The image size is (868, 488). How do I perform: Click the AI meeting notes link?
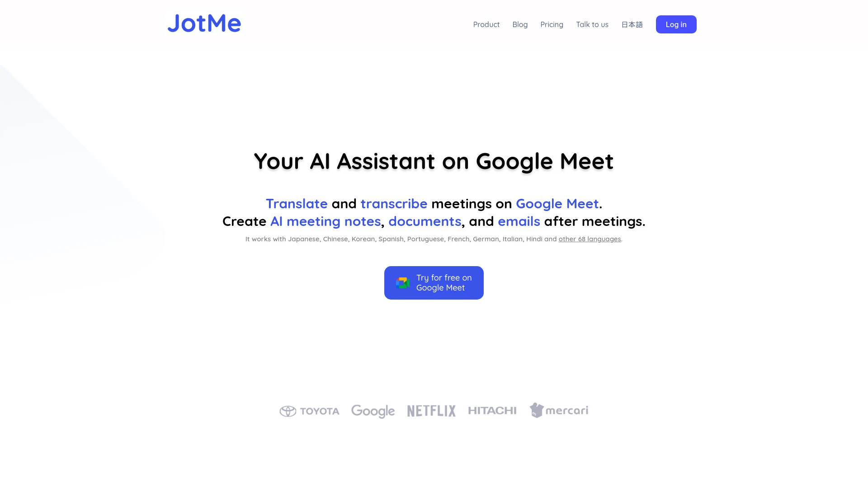tap(325, 221)
